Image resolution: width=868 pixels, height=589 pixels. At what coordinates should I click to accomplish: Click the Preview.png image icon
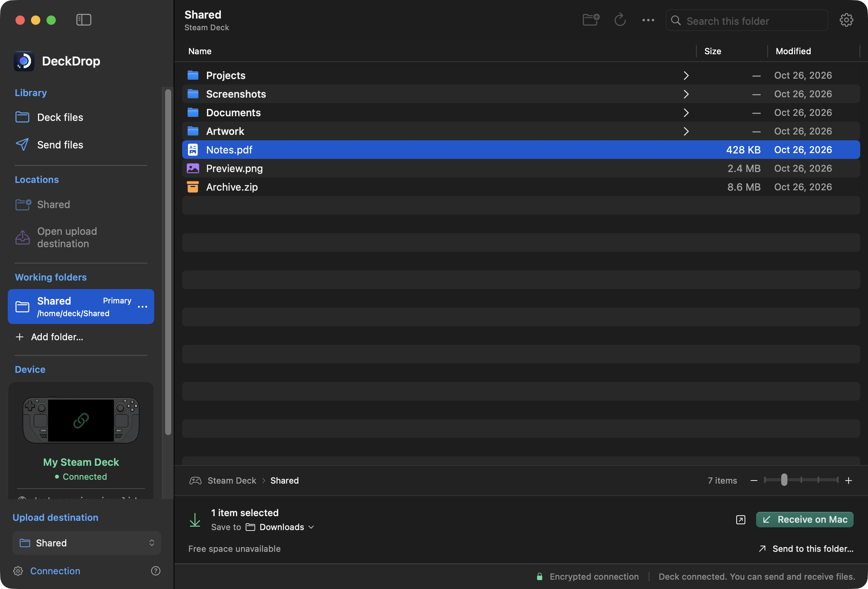193,168
